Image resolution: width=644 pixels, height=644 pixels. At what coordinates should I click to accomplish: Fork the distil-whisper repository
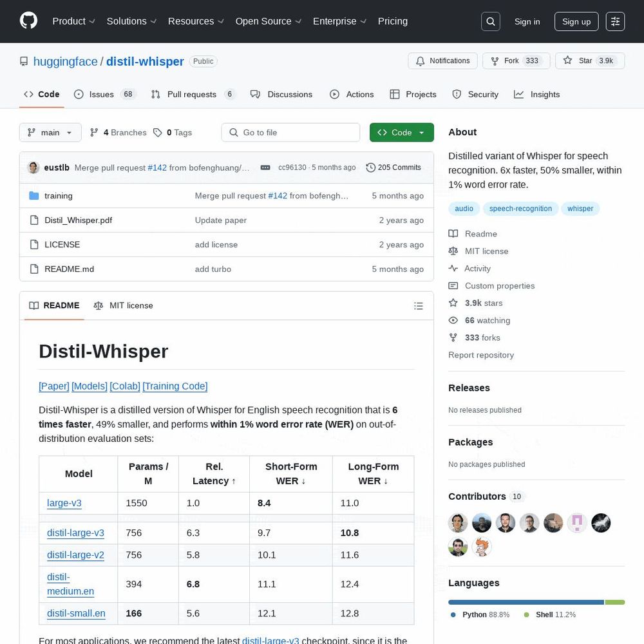tap(516, 61)
